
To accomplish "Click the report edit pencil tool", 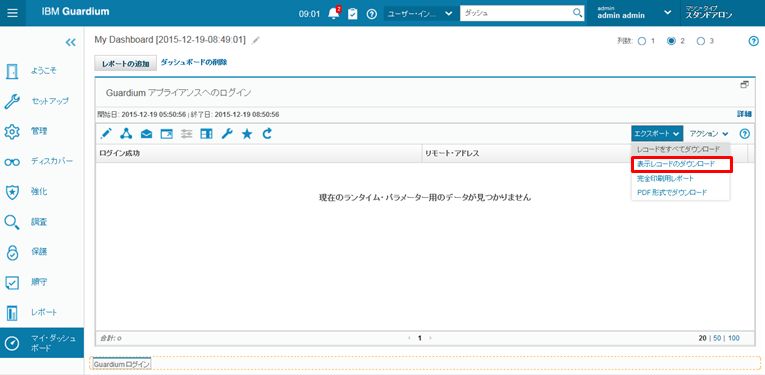I will tap(106, 133).
